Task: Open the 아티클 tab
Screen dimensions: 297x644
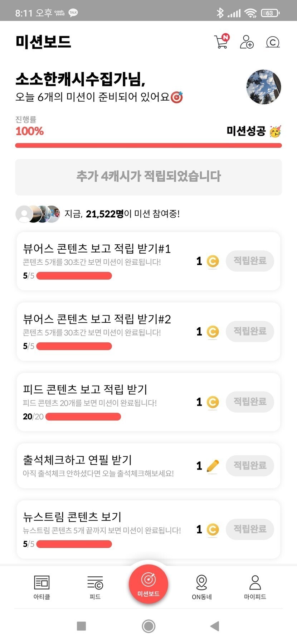Action: pos(42,586)
